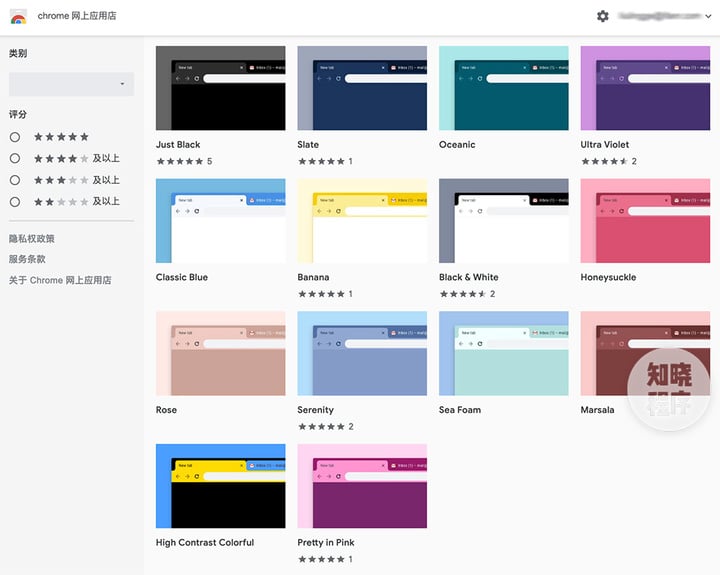Click the Rose title text
This screenshot has height=575, width=720.
click(166, 410)
